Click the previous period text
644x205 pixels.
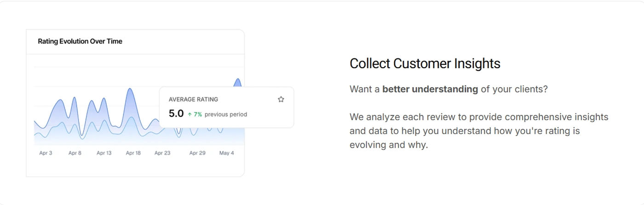point(226,114)
